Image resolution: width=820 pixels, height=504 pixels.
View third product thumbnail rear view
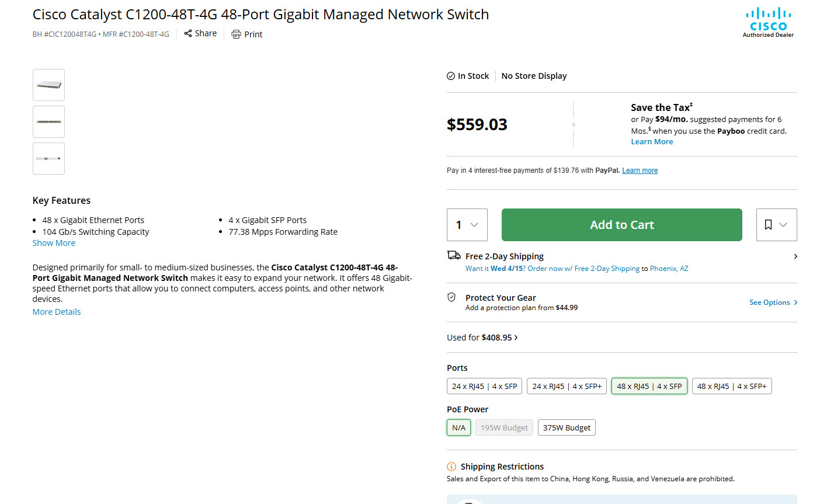[x=48, y=158]
